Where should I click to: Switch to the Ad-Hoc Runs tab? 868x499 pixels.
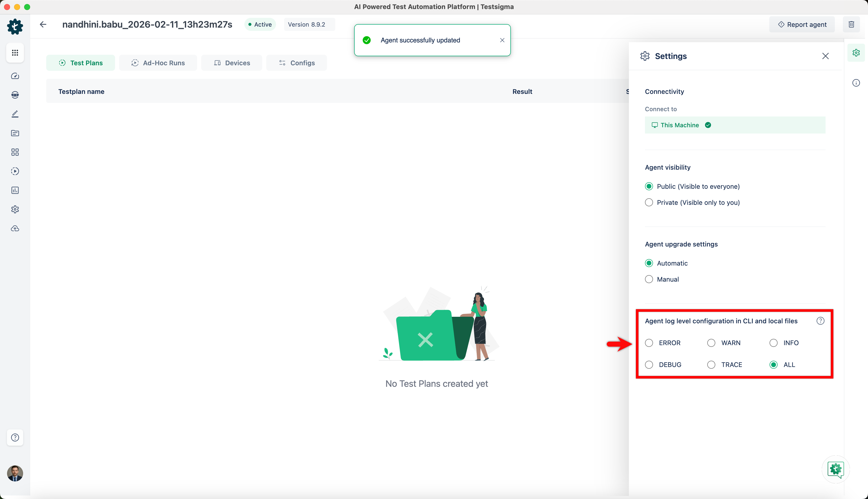coord(158,63)
